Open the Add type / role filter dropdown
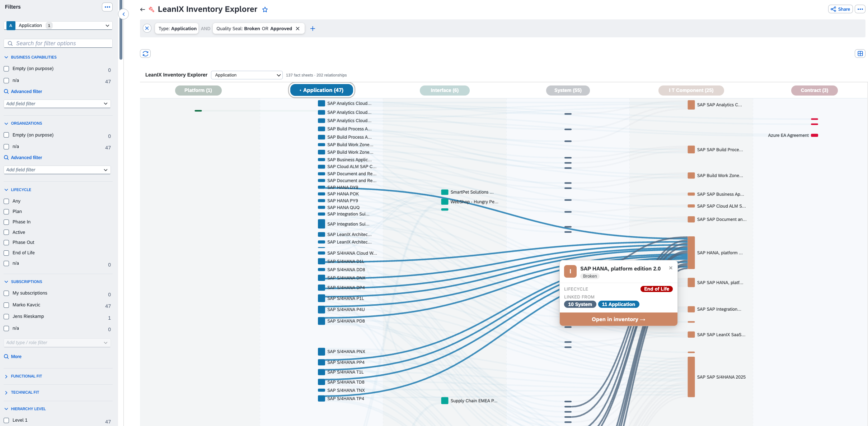 pos(57,343)
